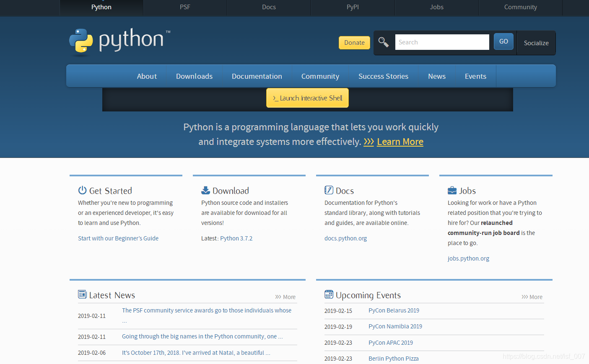This screenshot has width=589, height=364.
Task: Open PyCon Namibia 2019 event
Action: (395, 326)
